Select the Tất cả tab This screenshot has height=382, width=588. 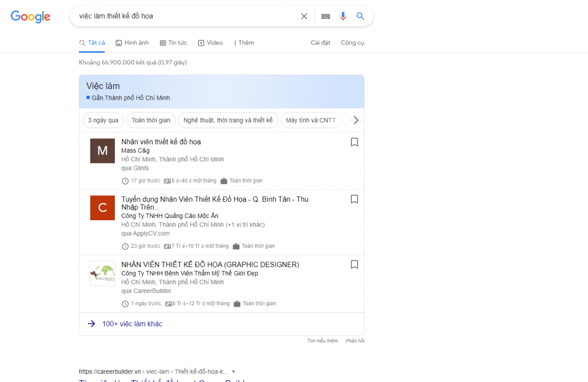92,43
